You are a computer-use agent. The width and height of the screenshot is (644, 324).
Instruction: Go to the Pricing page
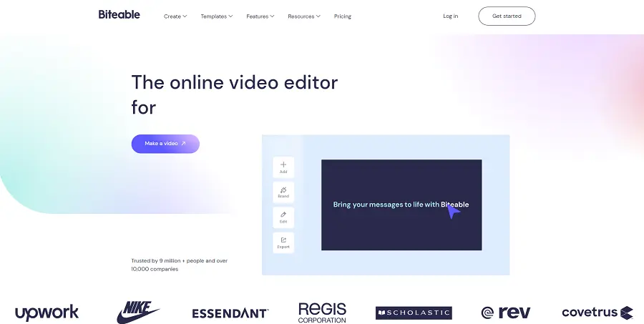tap(343, 16)
